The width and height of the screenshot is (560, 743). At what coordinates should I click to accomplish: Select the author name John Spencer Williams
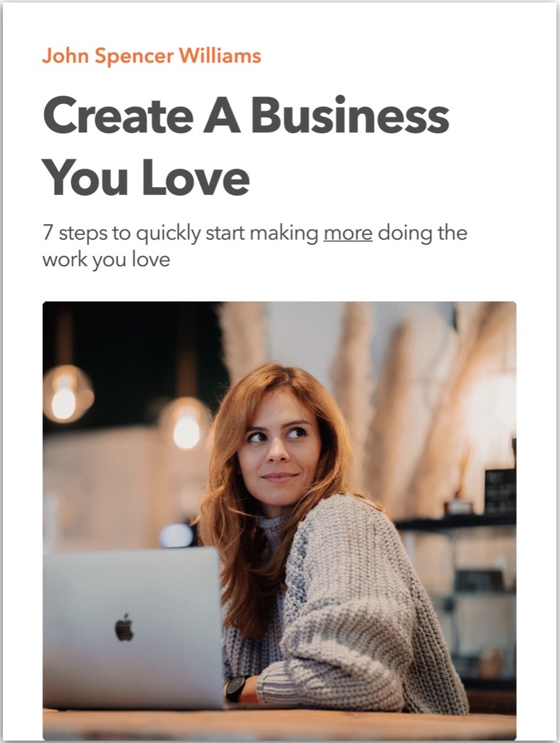pos(152,56)
